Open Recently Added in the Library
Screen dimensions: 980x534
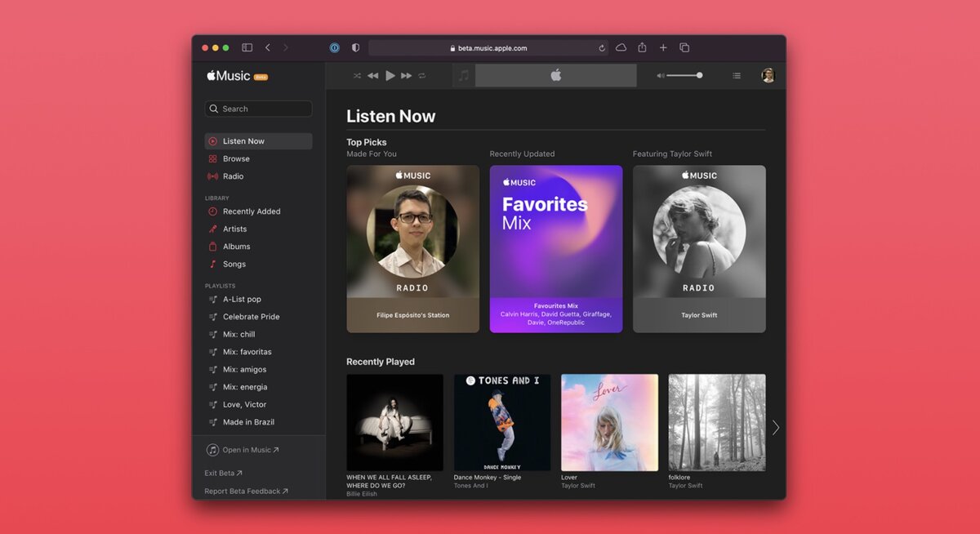[x=247, y=211]
